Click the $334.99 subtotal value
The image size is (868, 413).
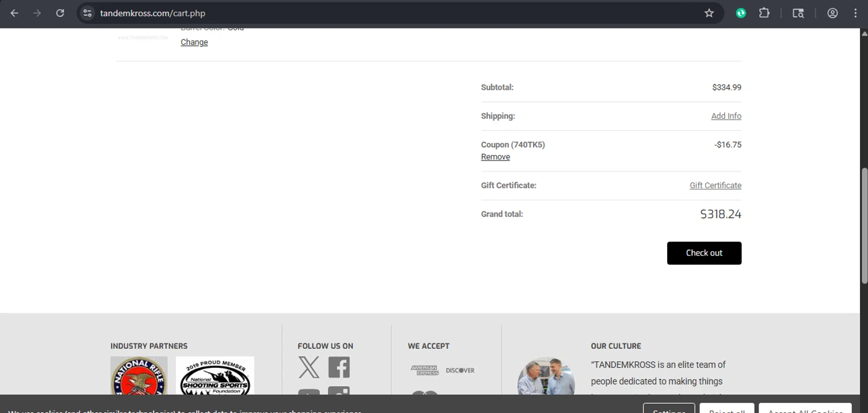pos(727,87)
